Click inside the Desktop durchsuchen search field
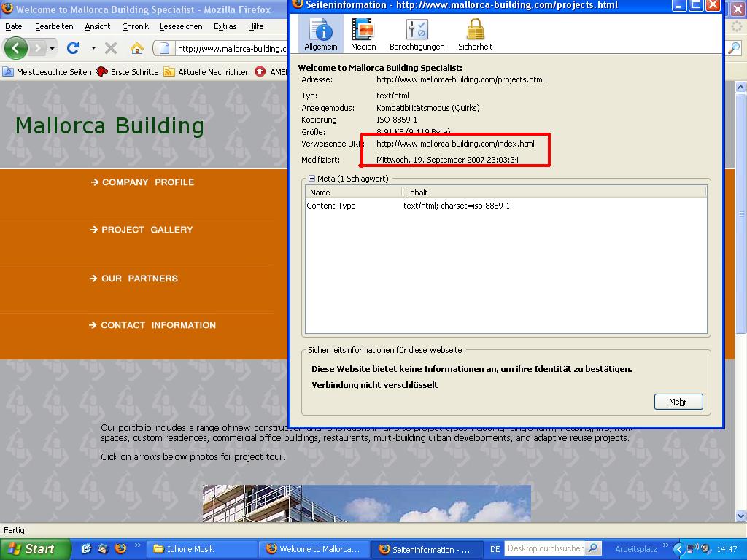Screen dimensions: 747x560 543,548
